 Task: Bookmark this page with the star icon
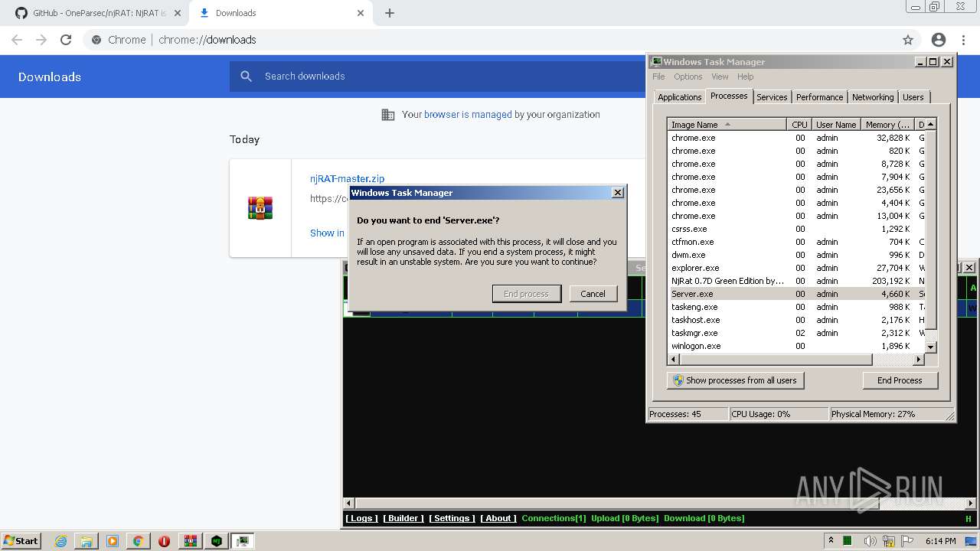coord(908,40)
